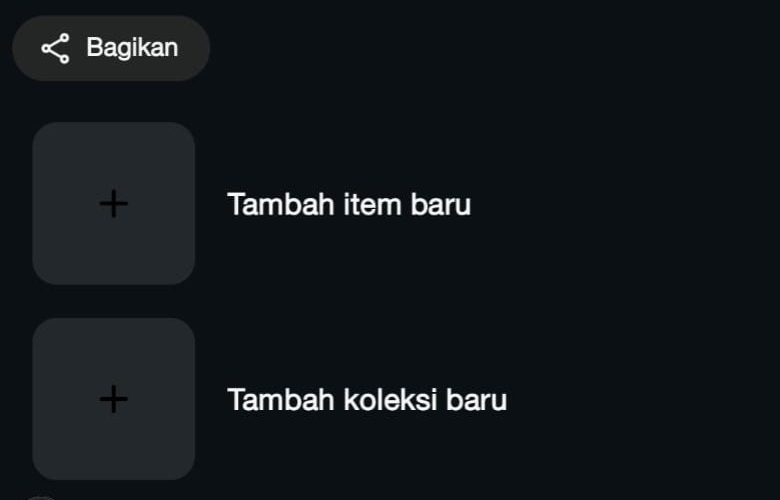Click the rounded Bagikan pill at top
Image resolution: width=780 pixels, height=500 pixels.
(x=111, y=48)
